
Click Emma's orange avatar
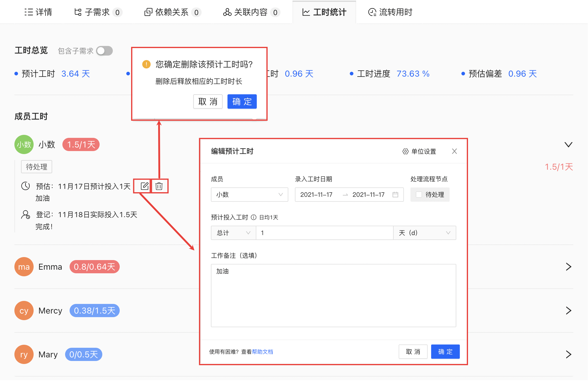(x=24, y=267)
